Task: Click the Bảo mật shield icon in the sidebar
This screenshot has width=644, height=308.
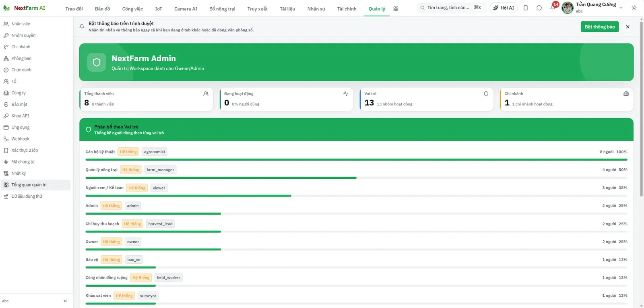Action: pos(6,104)
